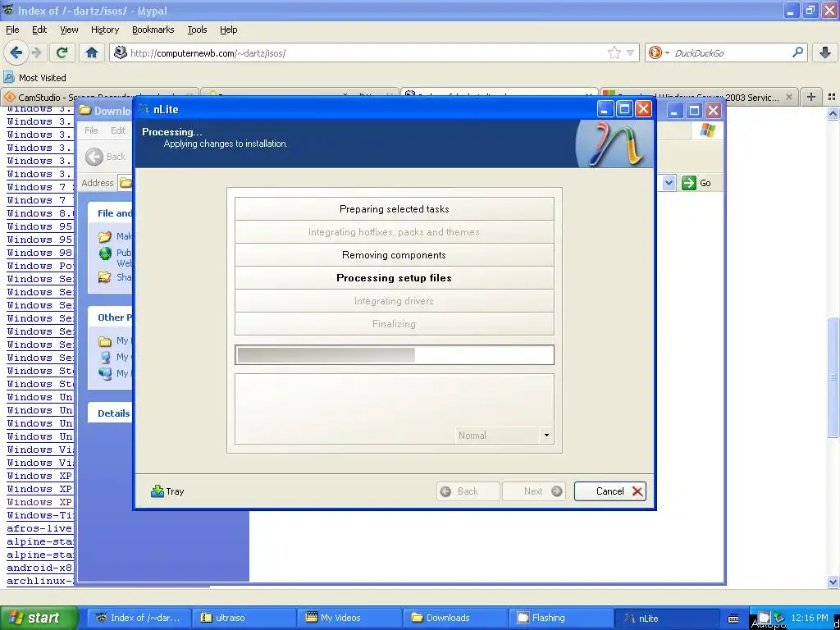Open the File menu in Mypal
840x630 pixels.
[x=12, y=30]
